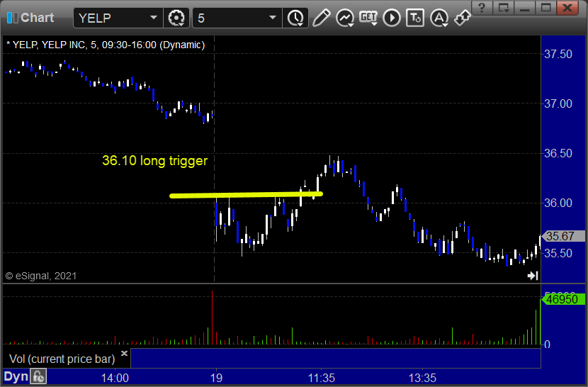Open the studies chart-line icon
Image resolution: width=588 pixels, height=387 pixels.
click(x=344, y=18)
